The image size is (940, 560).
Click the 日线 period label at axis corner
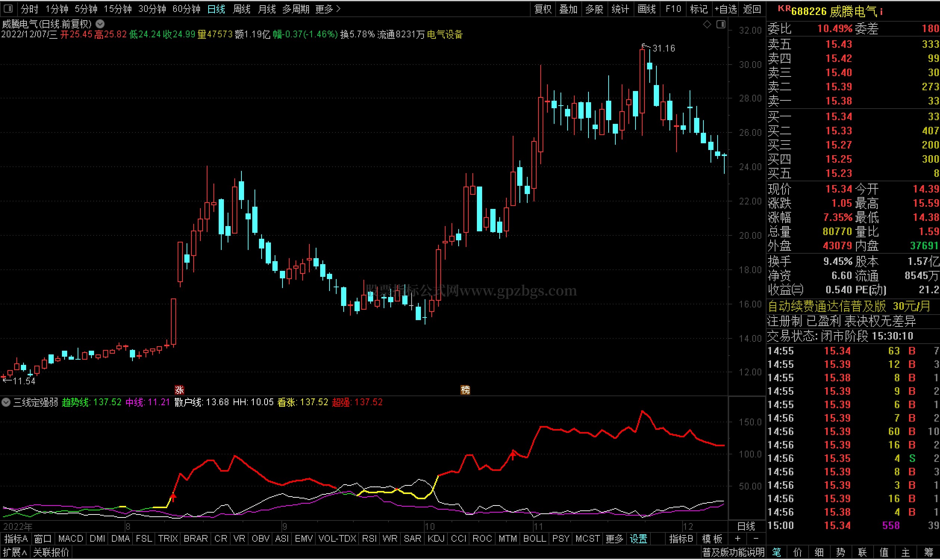tap(746, 526)
